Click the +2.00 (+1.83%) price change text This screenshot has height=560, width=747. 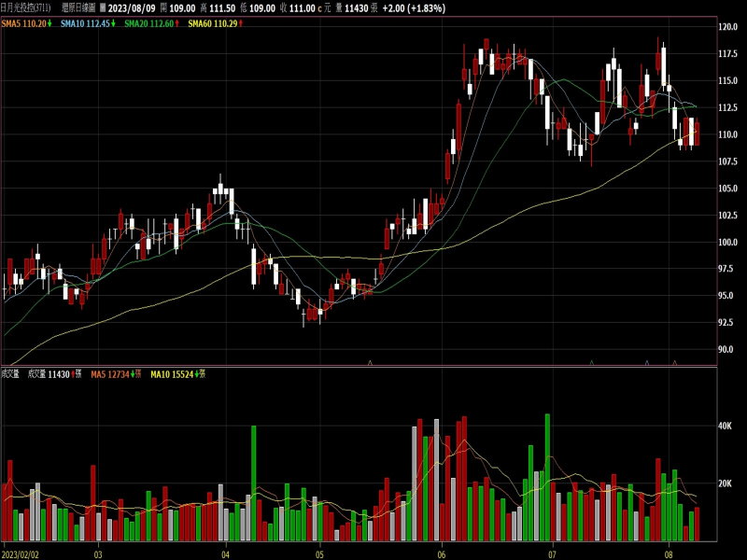[410, 8]
